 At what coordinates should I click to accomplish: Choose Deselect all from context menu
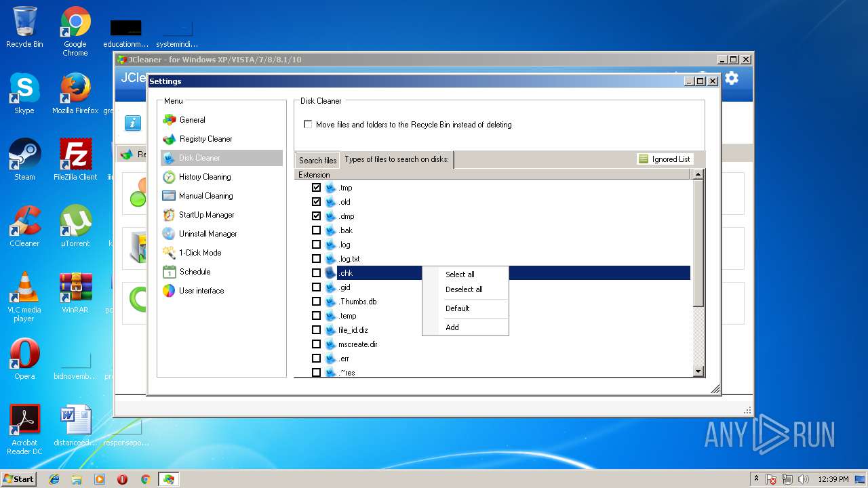tap(465, 289)
